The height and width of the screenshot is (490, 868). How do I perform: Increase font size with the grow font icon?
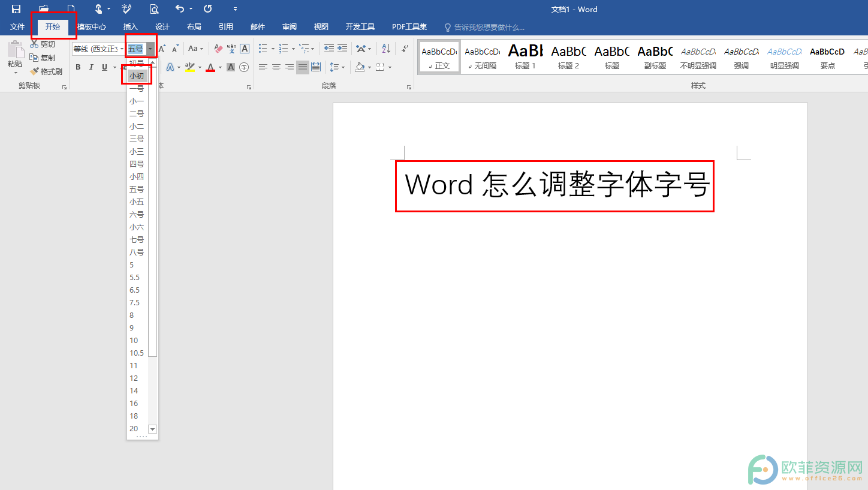pyautogui.click(x=162, y=49)
